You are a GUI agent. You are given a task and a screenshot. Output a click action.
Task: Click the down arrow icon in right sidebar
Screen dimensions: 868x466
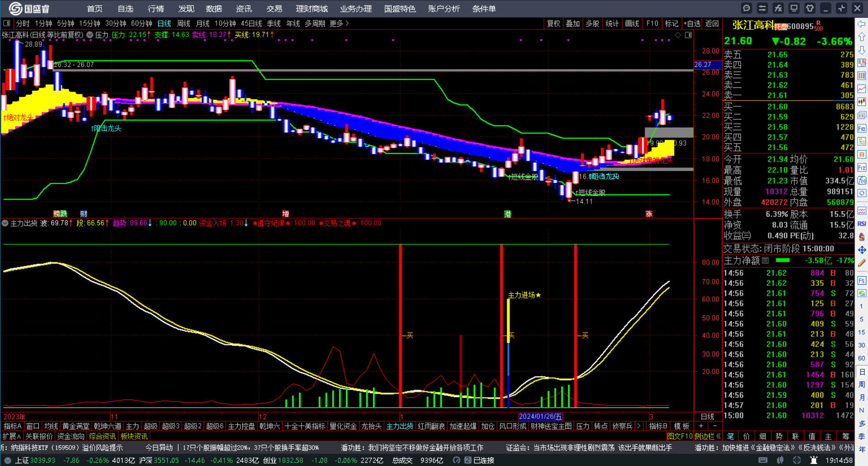click(x=862, y=50)
